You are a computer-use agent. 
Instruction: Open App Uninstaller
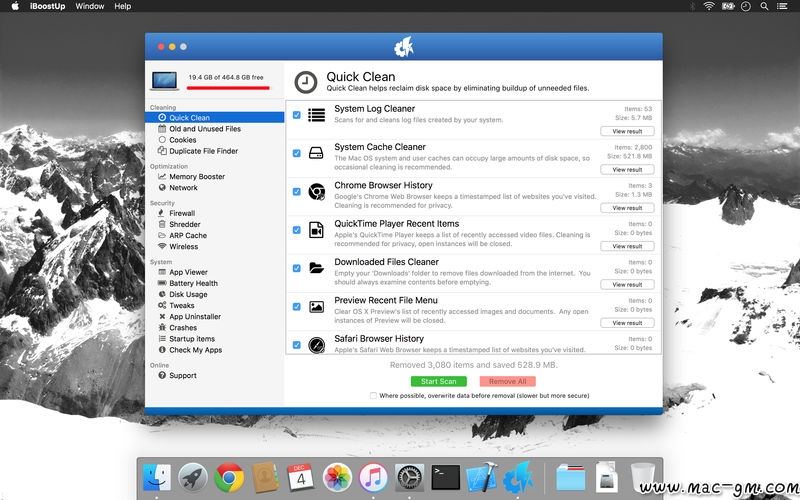189,316
